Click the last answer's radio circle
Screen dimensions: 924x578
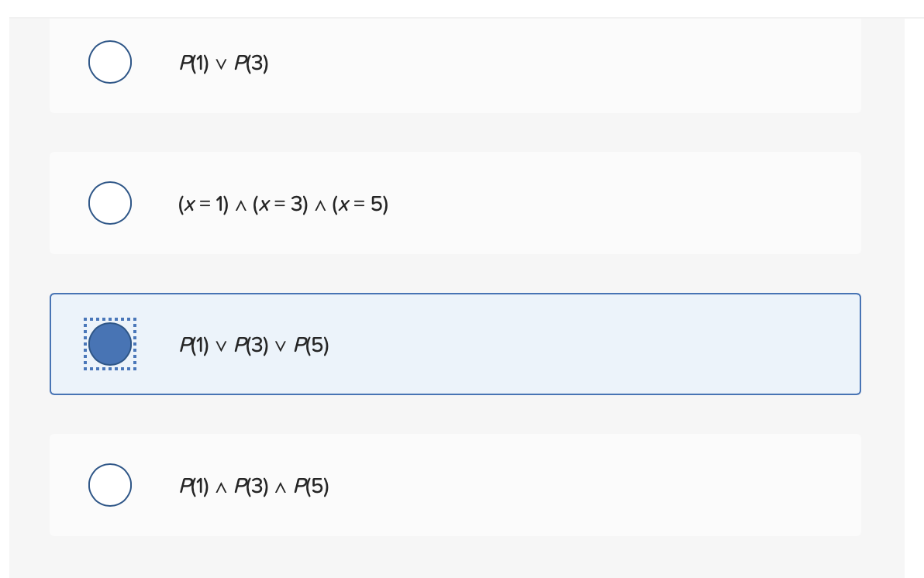tap(109, 484)
